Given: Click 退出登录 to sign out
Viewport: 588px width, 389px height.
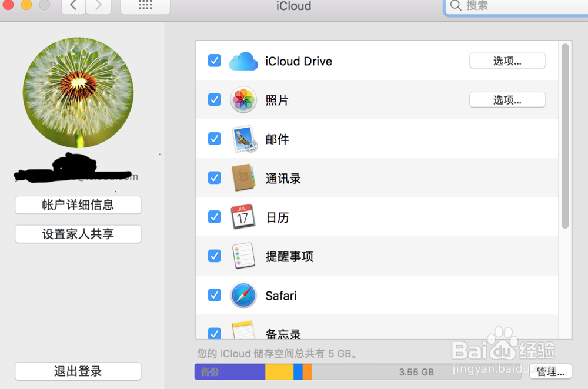Looking at the screenshot, I should (x=78, y=371).
